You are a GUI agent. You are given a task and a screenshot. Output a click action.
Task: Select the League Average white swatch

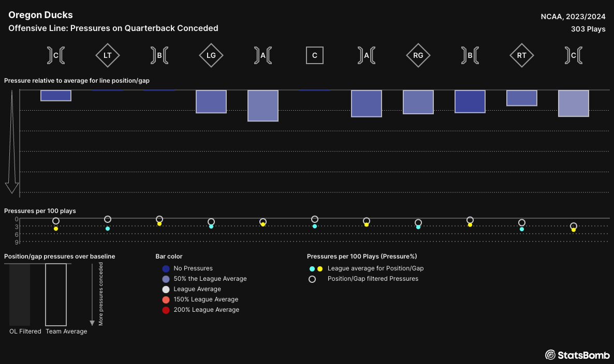166,290
